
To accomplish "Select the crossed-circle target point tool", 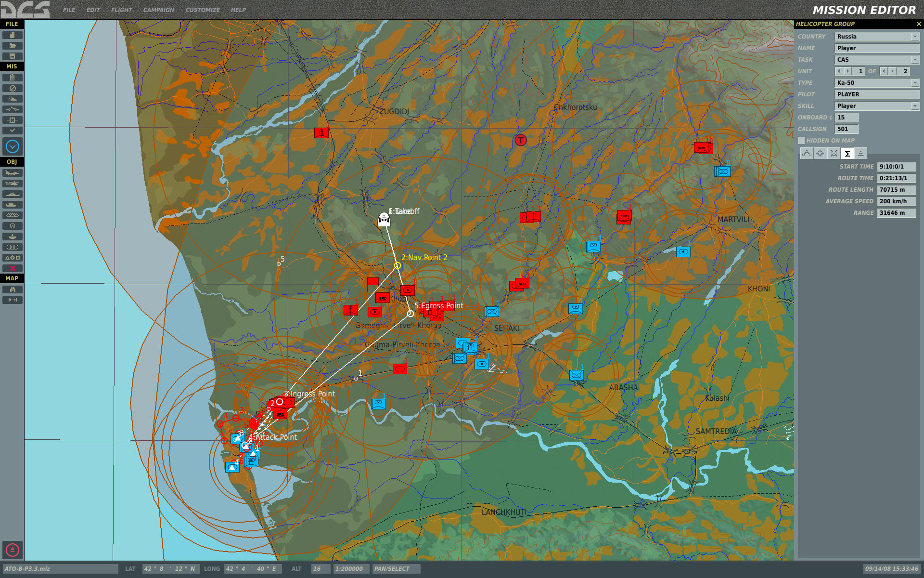I will pos(13,226).
